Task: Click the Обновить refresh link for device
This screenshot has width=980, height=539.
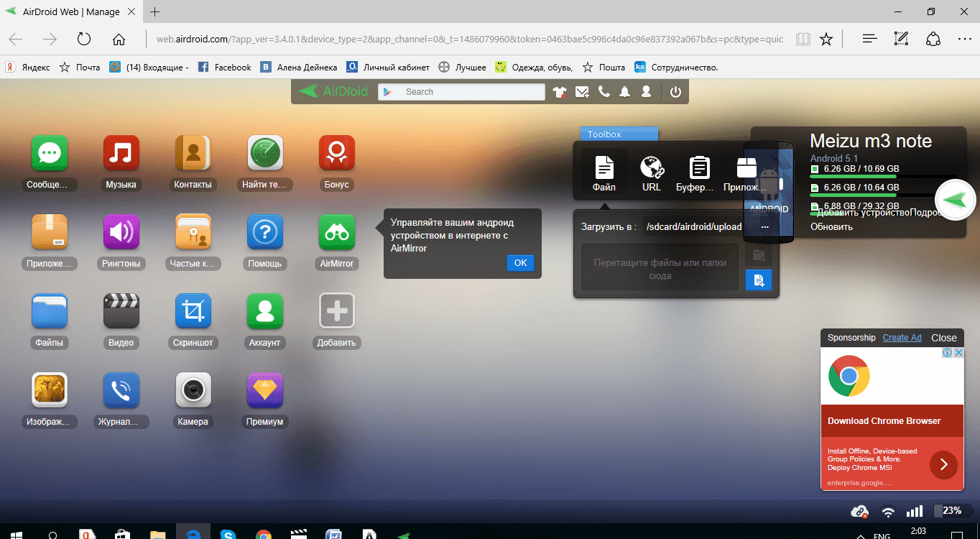Action: click(x=831, y=226)
